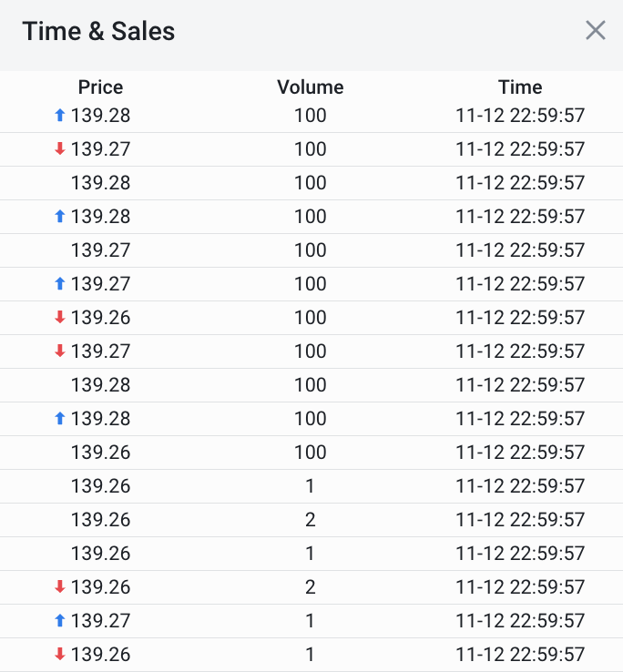Select the 139.26 price with volume 100 and no arrow
Image resolution: width=623 pixels, height=672 pixels.
coord(100,453)
